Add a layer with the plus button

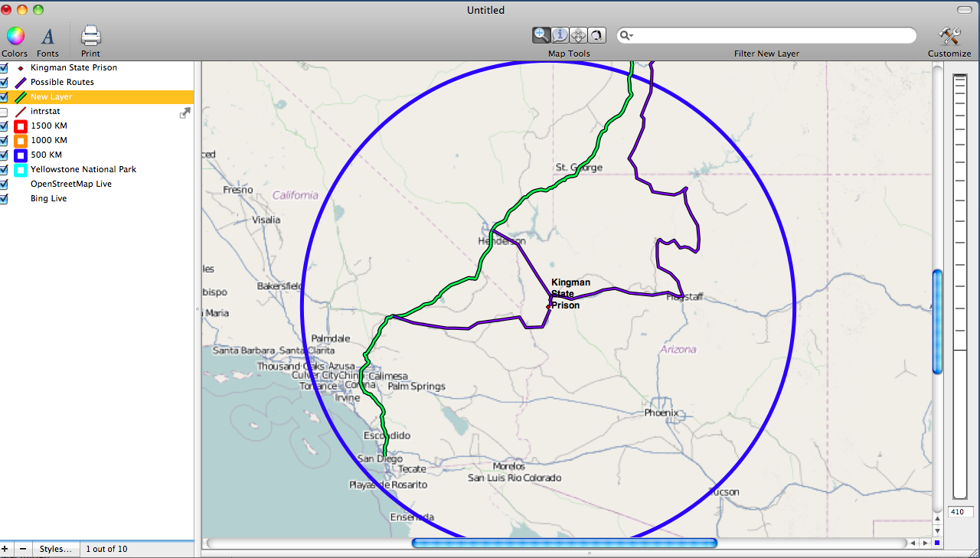pos(5,549)
